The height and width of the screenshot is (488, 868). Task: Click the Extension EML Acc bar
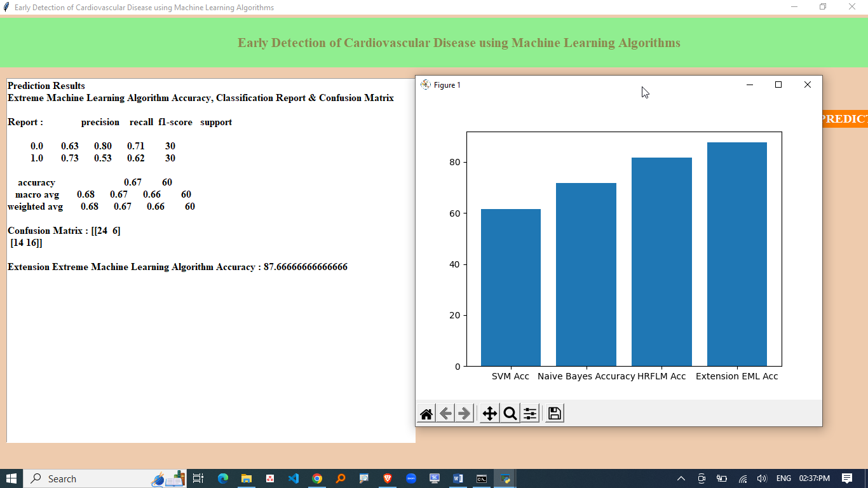(736, 254)
